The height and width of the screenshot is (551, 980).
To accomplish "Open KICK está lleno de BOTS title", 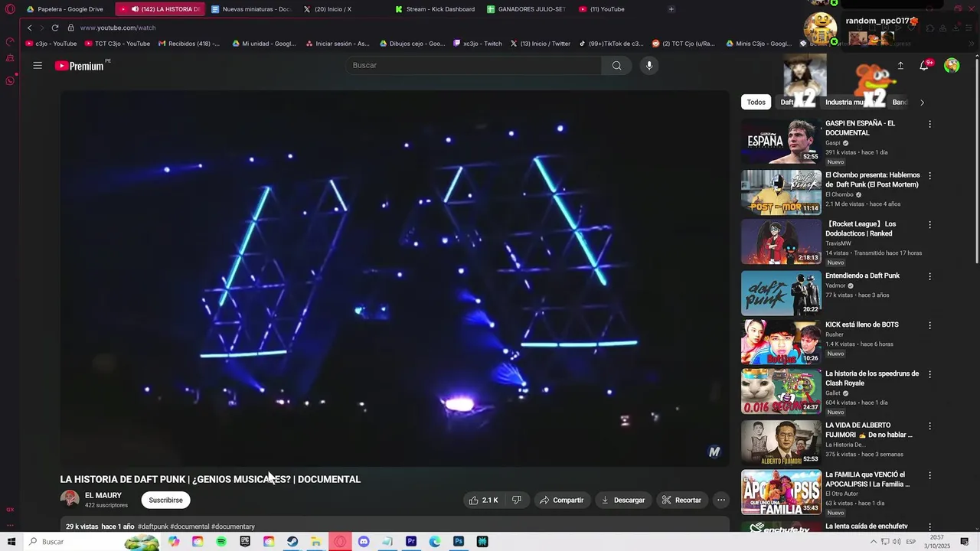I will point(862,324).
